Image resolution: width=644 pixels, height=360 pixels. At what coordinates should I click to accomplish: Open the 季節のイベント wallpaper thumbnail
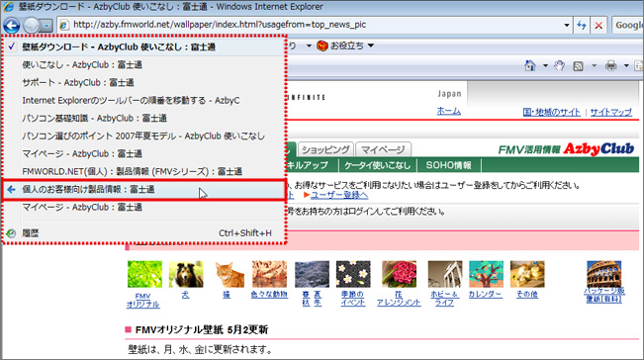click(x=353, y=274)
